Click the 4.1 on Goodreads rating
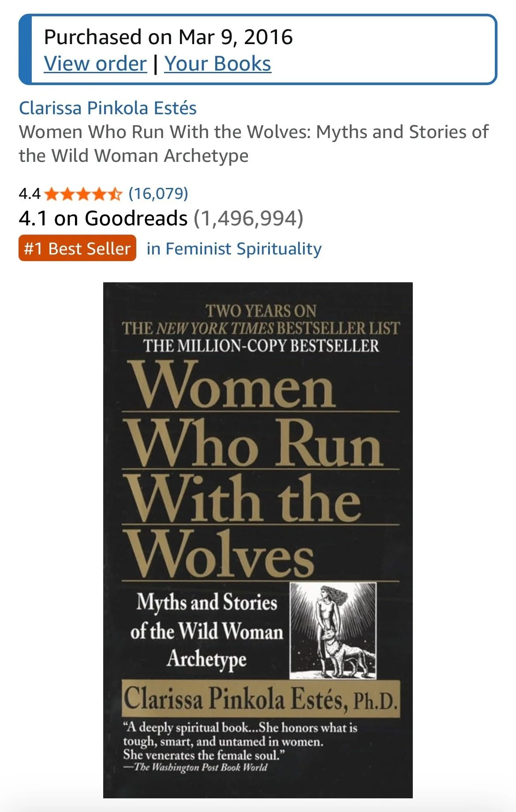This screenshot has height=812, width=516. coord(103,218)
